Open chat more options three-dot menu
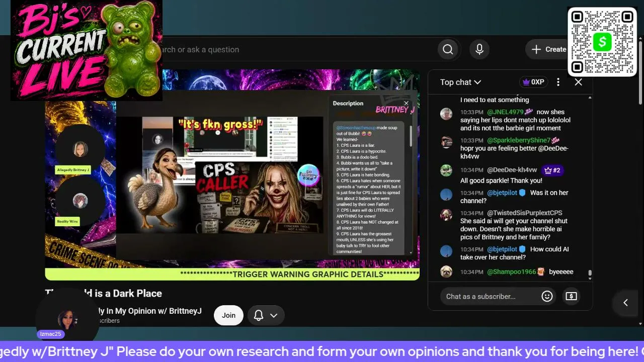Screen dimensions: 644x362 click(x=558, y=82)
